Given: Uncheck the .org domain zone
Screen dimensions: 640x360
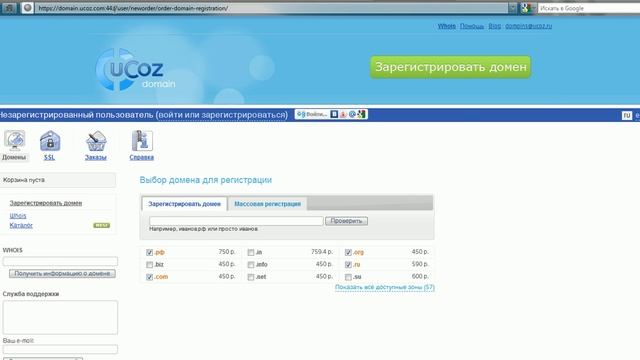Looking at the screenshot, I should click(x=348, y=253).
